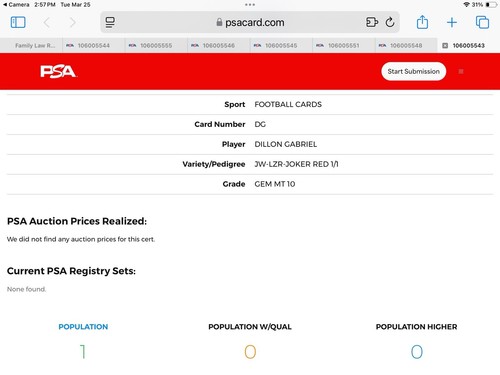Select the text FOOTBALL CARDS

(x=288, y=104)
